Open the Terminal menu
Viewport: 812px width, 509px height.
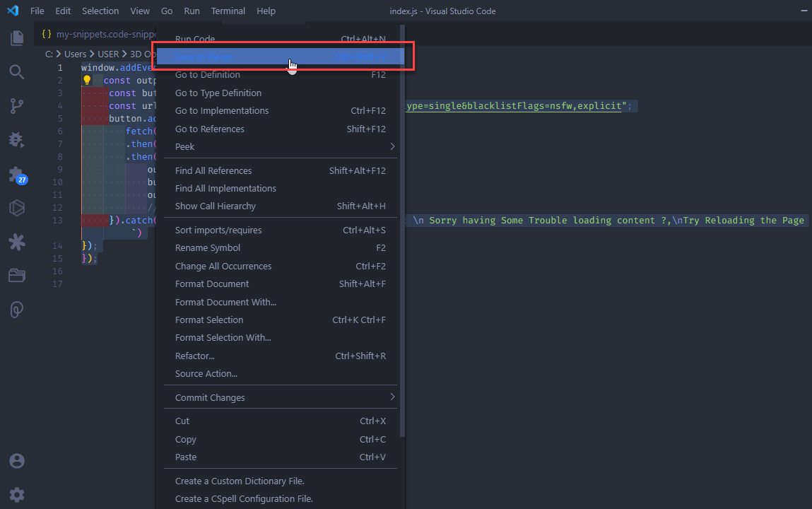(228, 11)
